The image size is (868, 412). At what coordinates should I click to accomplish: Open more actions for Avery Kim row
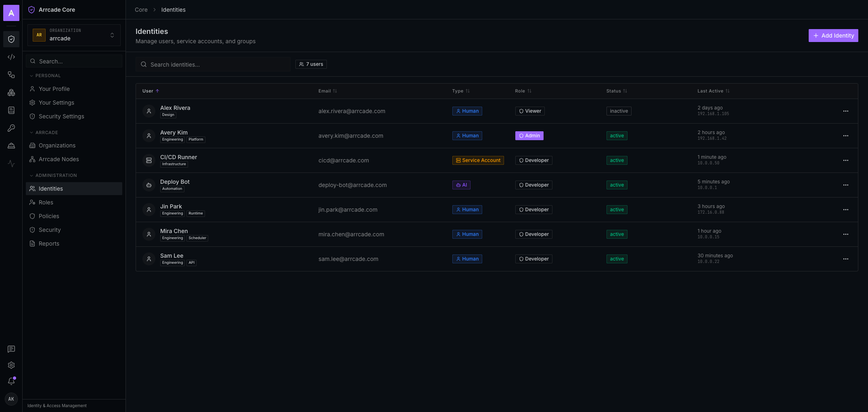pyautogui.click(x=846, y=136)
